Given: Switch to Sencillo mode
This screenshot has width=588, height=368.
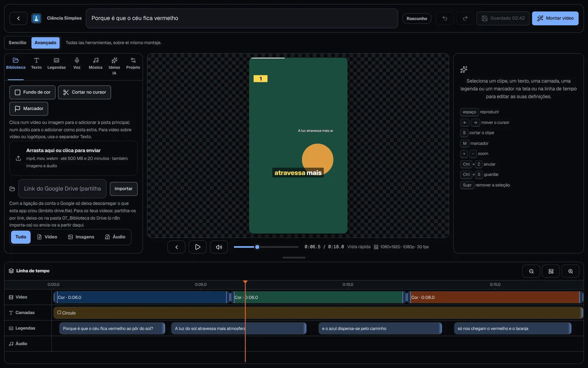Looking at the screenshot, I should (18, 43).
